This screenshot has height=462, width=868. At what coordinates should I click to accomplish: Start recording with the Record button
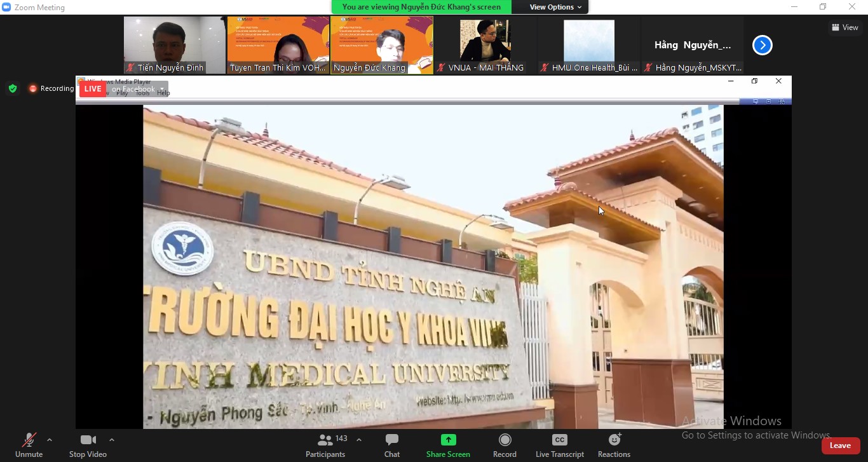coord(505,445)
